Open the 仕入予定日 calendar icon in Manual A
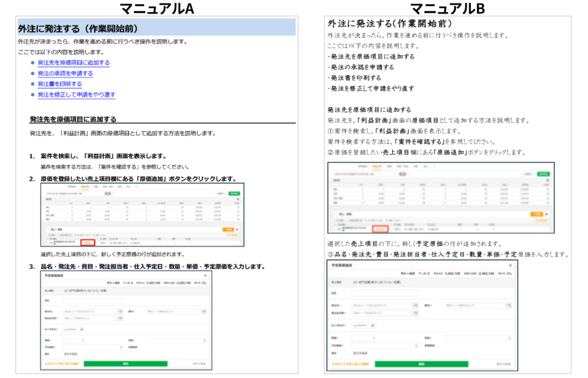 [82, 329]
